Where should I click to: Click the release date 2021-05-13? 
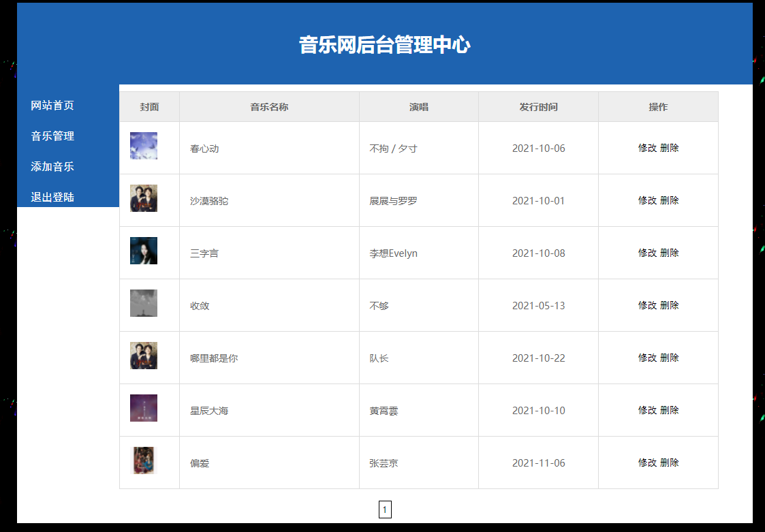pyautogui.click(x=539, y=306)
